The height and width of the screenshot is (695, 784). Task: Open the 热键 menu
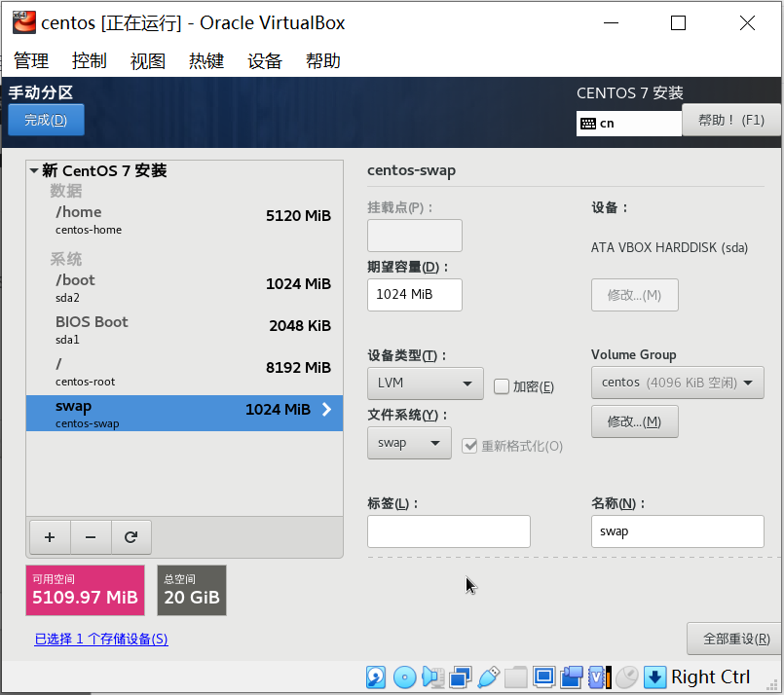(206, 61)
